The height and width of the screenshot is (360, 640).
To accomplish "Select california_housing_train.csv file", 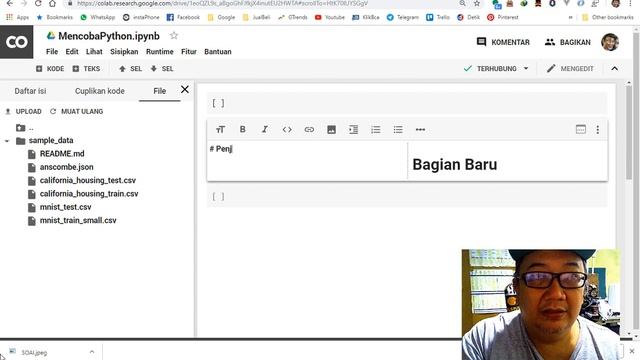I will [x=83, y=193].
